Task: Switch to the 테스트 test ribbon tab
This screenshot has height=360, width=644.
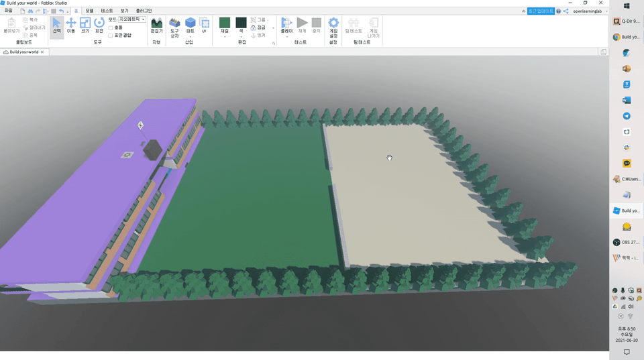Action: [x=107, y=11]
